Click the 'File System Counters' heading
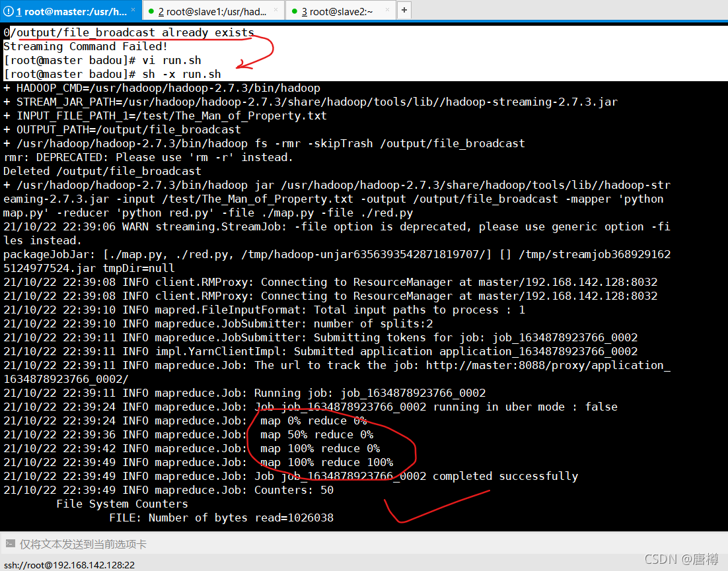 pos(122,504)
